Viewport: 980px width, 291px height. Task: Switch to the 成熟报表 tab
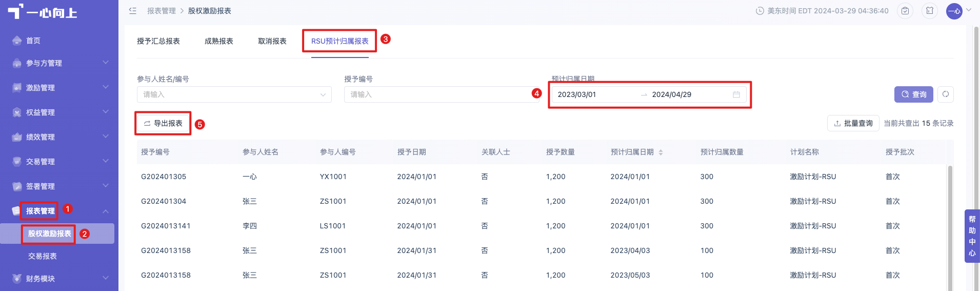(219, 41)
